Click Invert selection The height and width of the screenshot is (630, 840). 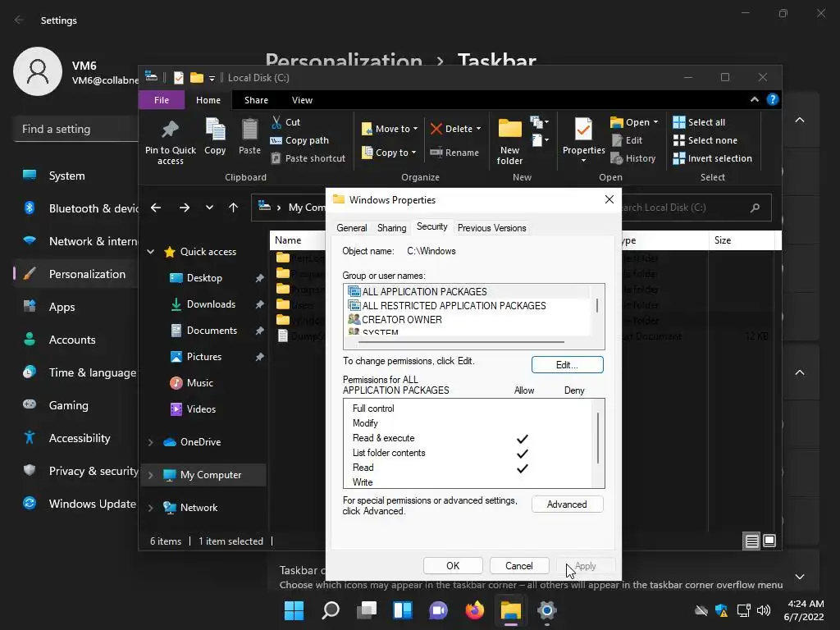tap(713, 158)
